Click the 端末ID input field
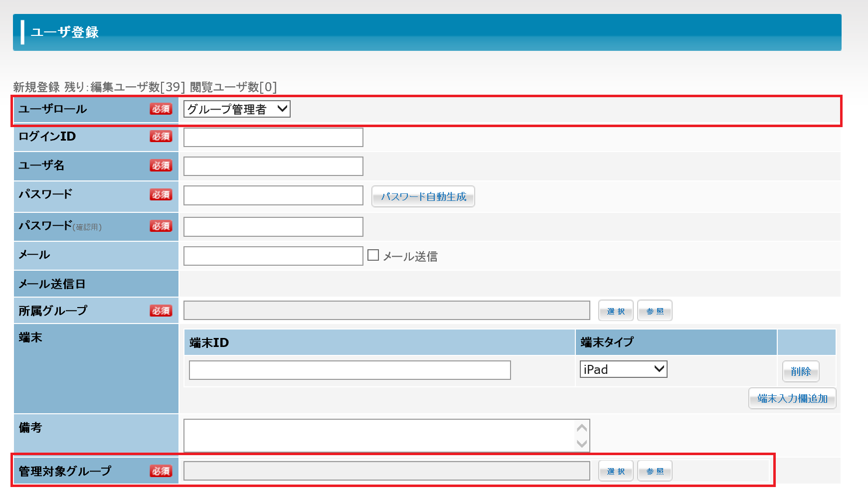This screenshot has height=497, width=868. click(349, 370)
